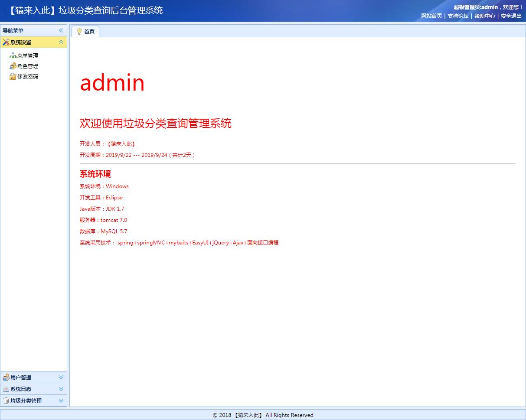Screen dimensions: 526x420
Task: Expand the 垃圾分类管理 panel chevron
Action: (x=62, y=400)
